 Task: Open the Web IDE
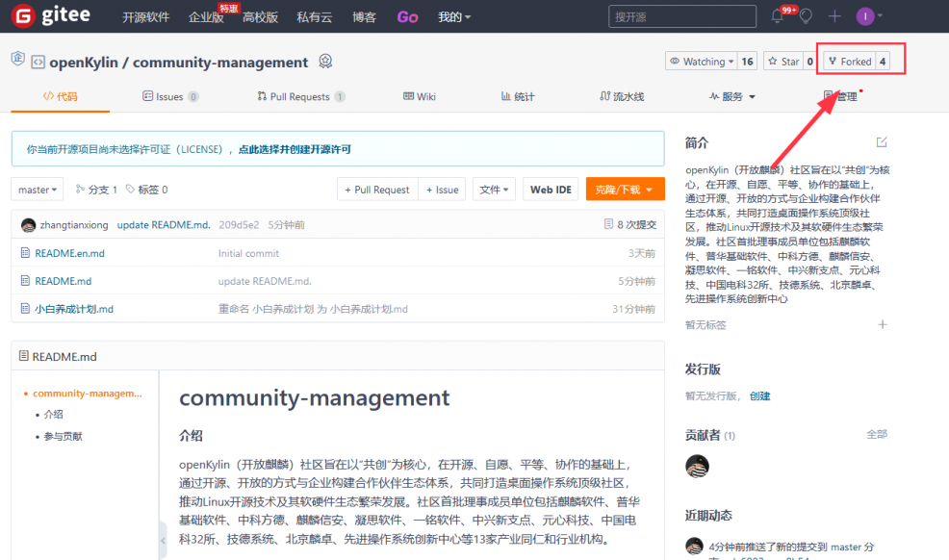pos(551,190)
